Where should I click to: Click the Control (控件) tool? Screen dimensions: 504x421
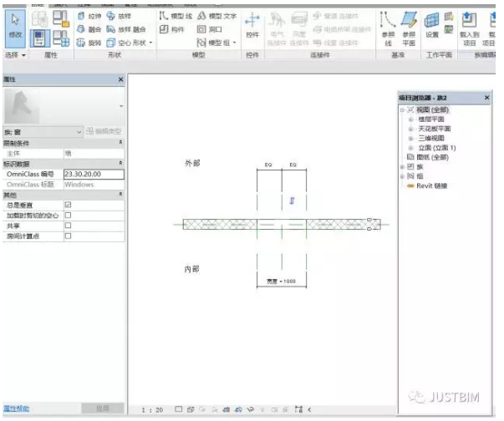[252, 26]
